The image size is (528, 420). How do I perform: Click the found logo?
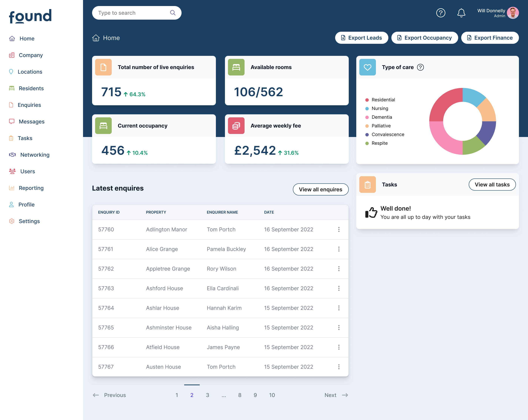pos(30,16)
